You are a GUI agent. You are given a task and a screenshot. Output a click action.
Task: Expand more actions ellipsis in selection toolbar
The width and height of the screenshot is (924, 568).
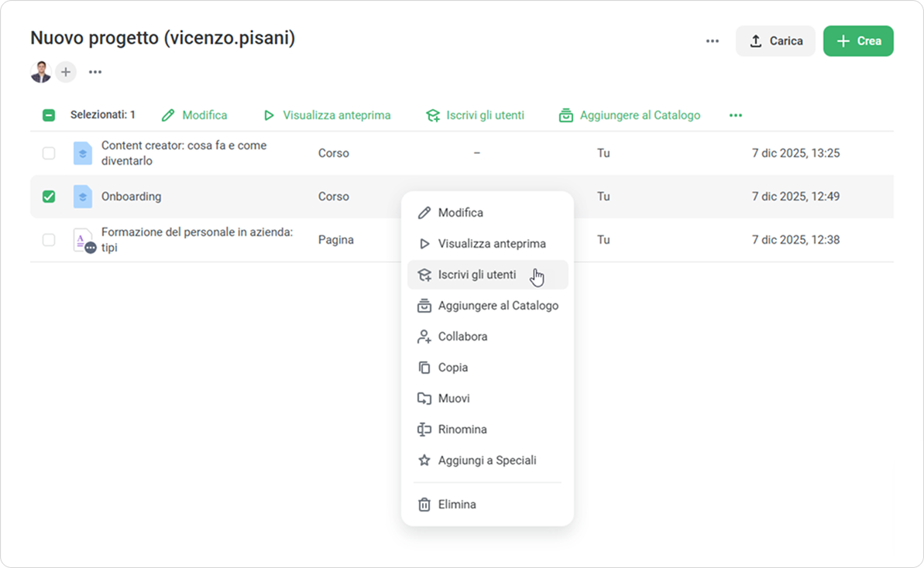[x=735, y=115]
